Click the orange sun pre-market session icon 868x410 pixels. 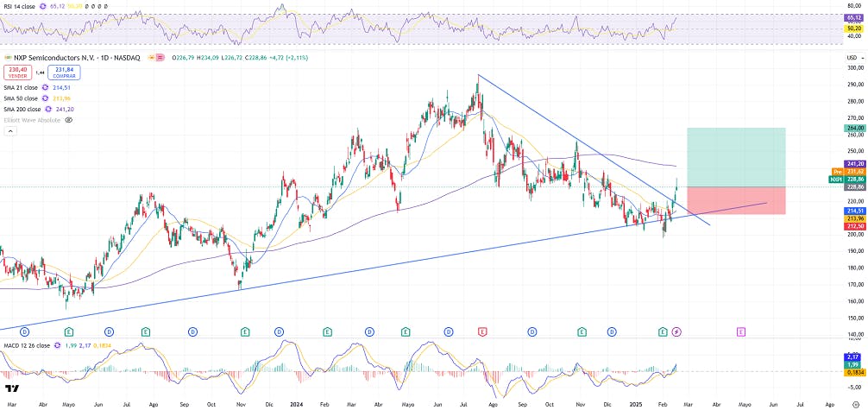[x=151, y=58]
